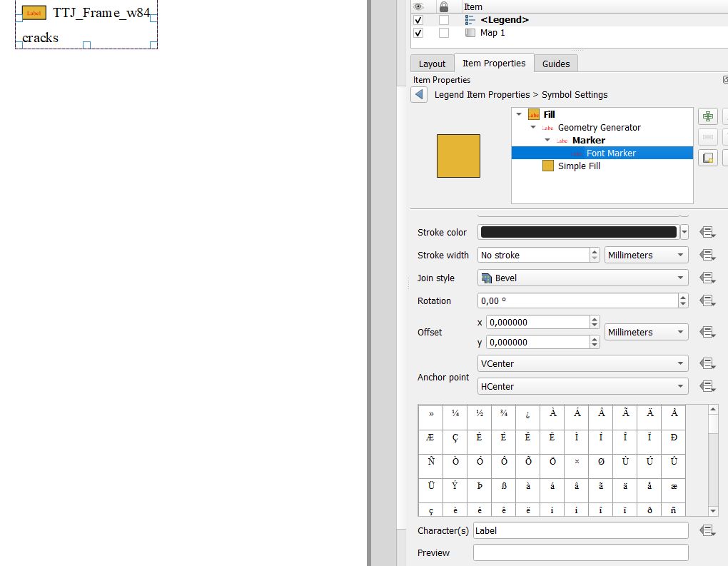The width and height of the screenshot is (728, 566).
Task: Click the legend text TTJ_Frame_w84 on canvas
Action: (x=101, y=13)
